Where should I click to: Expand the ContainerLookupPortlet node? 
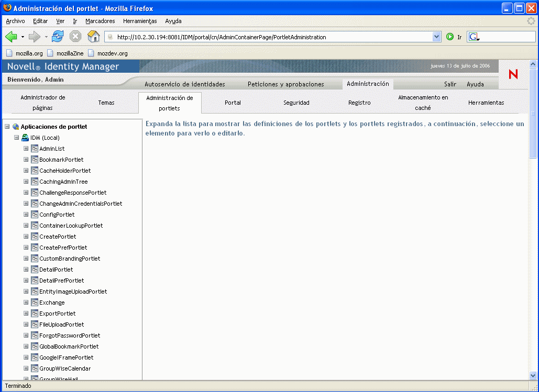(x=26, y=226)
